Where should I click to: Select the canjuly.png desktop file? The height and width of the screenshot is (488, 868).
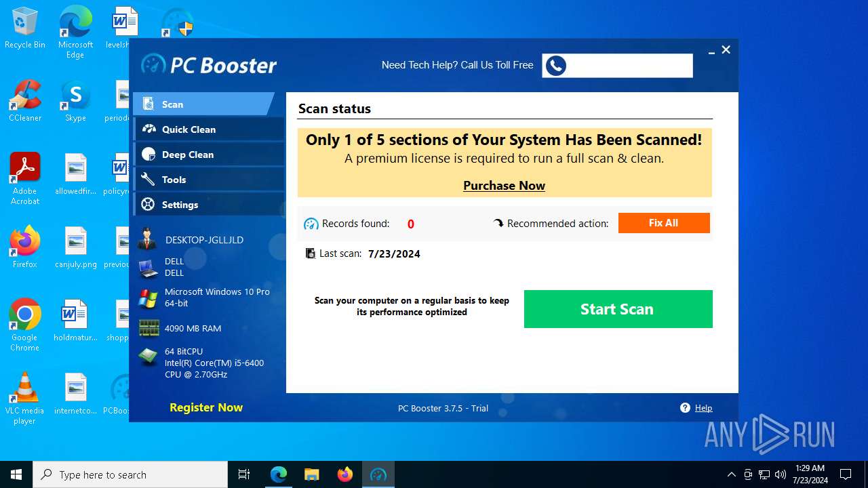pos(75,247)
